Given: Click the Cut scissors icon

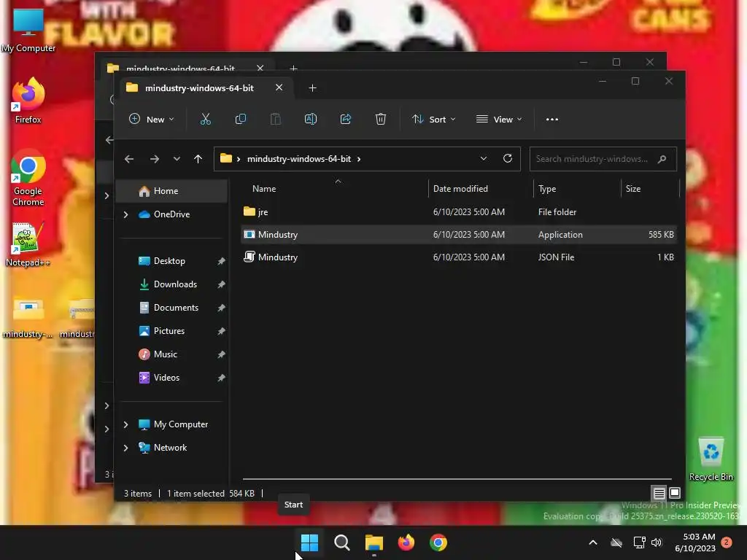Looking at the screenshot, I should tap(205, 119).
